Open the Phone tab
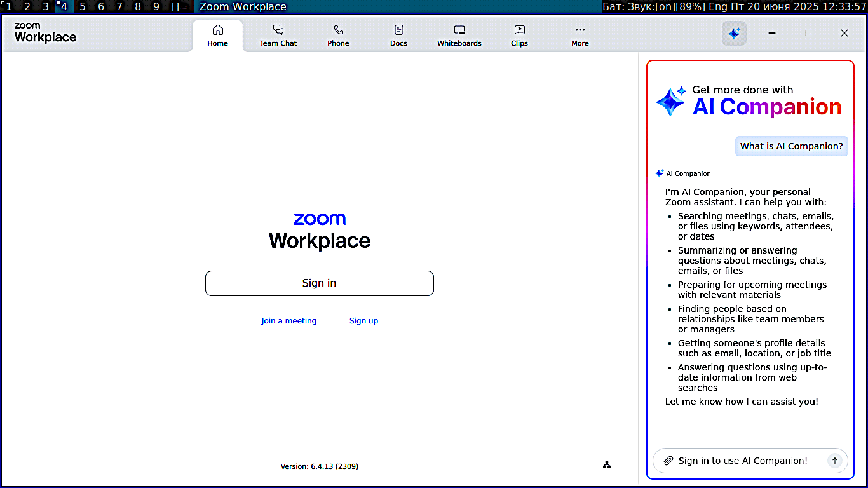Image resolution: width=868 pixels, height=488 pixels. (x=338, y=36)
